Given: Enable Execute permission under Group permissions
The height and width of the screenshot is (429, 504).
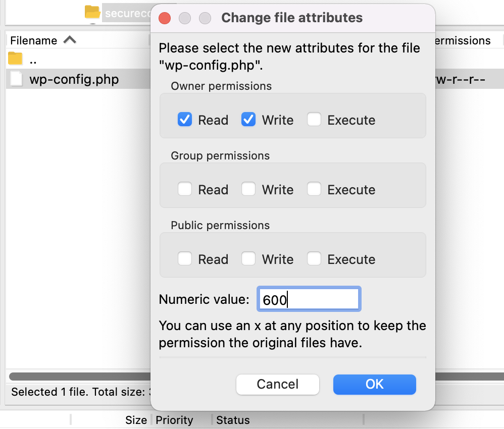Looking at the screenshot, I should [x=314, y=189].
